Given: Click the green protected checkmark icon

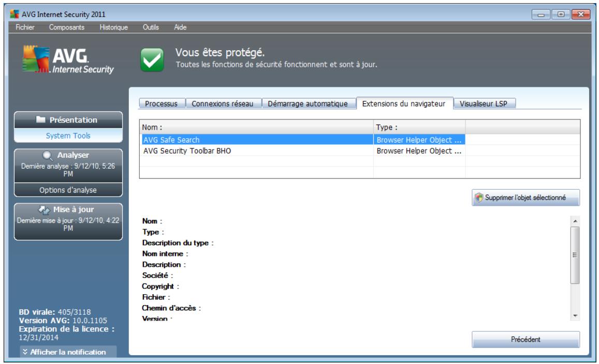Looking at the screenshot, I should click(x=152, y=59).
